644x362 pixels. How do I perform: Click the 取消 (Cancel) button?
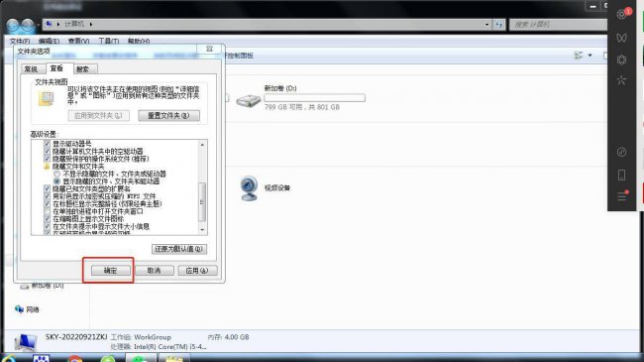click(154, 271)
